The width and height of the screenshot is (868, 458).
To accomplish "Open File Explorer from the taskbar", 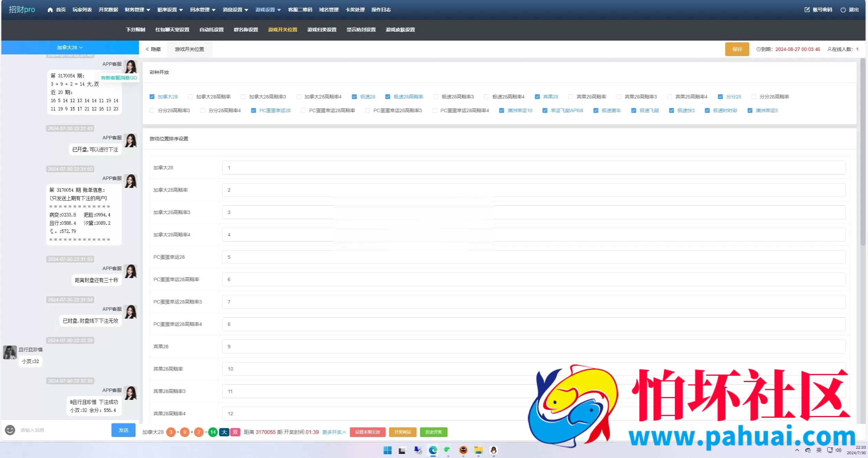I will [x=478, y=450].
